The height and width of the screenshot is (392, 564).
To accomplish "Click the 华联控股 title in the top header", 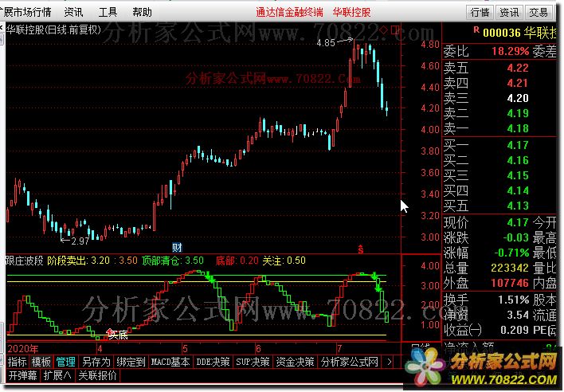I will point(351,12).
